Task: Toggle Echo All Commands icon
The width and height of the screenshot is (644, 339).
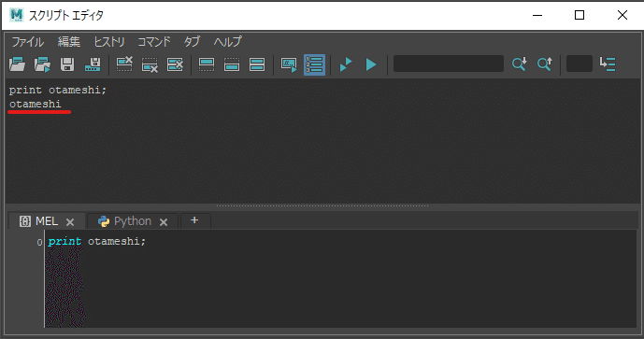Action: (289, 64)
